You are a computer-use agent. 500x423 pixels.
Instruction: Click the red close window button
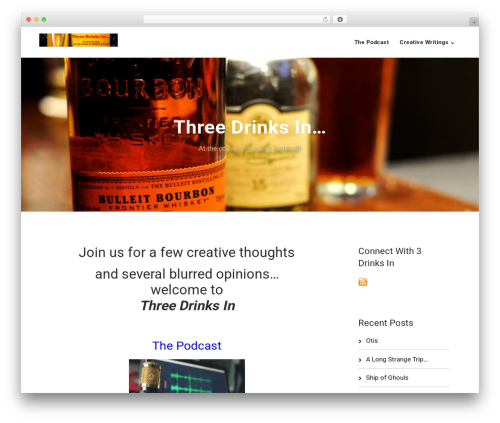point(29,20)
